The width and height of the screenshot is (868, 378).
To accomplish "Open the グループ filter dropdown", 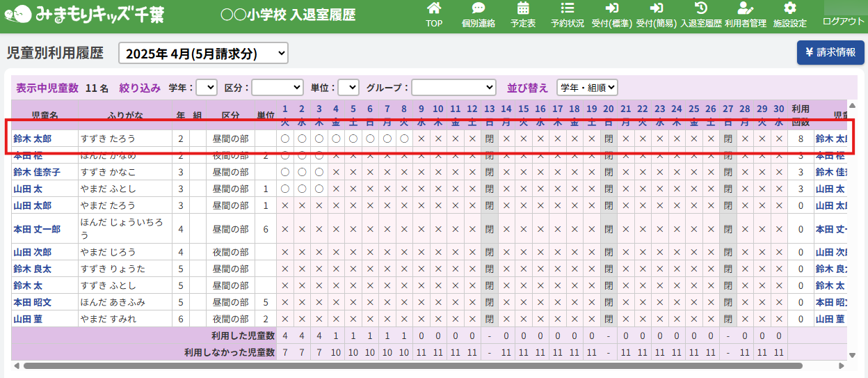I will (453, 88).
